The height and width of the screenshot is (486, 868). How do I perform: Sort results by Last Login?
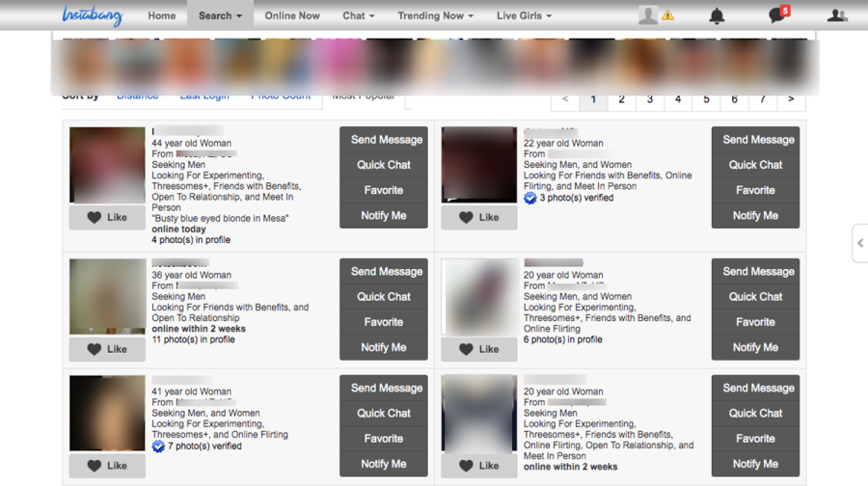tap(204, 96)
